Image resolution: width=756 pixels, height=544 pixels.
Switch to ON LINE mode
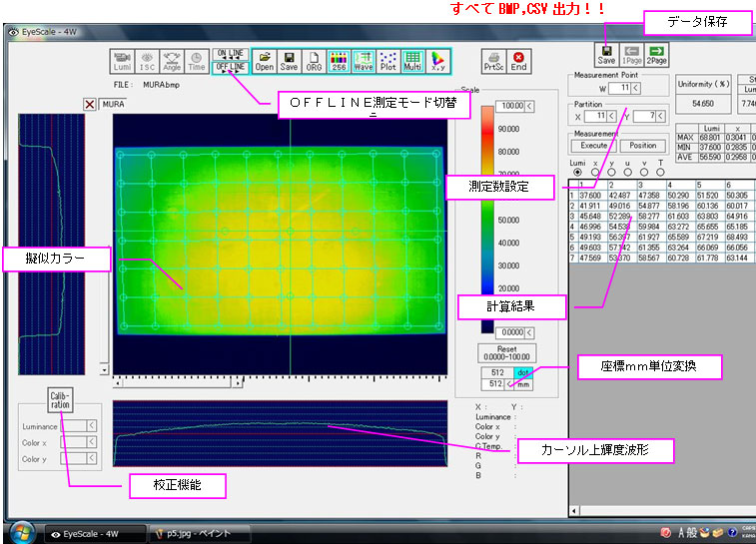point(231,54)
